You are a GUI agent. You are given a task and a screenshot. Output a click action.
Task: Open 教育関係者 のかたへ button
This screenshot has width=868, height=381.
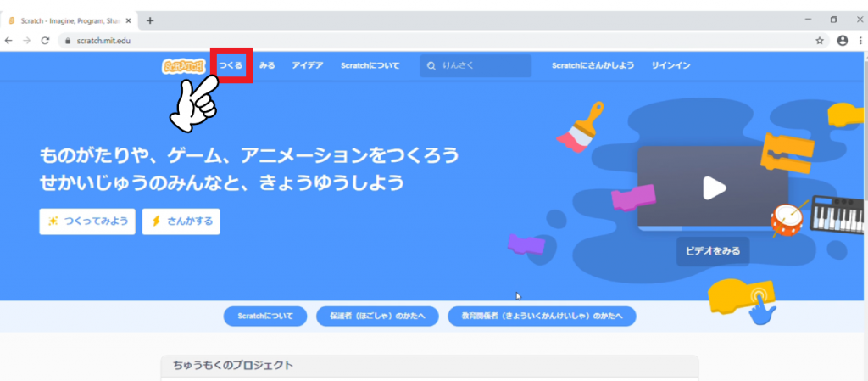point(542,317)
